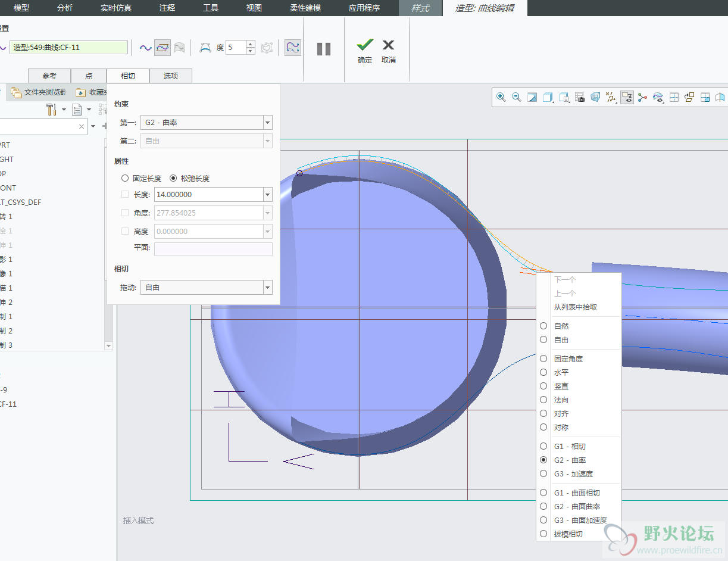728x561 pixels.
Task: Expand the hammer settings dropdown arrow
Action: [63, 109]
